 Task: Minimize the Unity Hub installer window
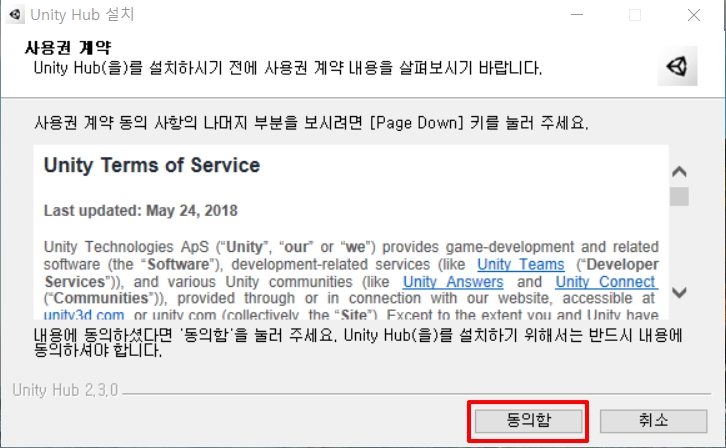click(577, 15)
